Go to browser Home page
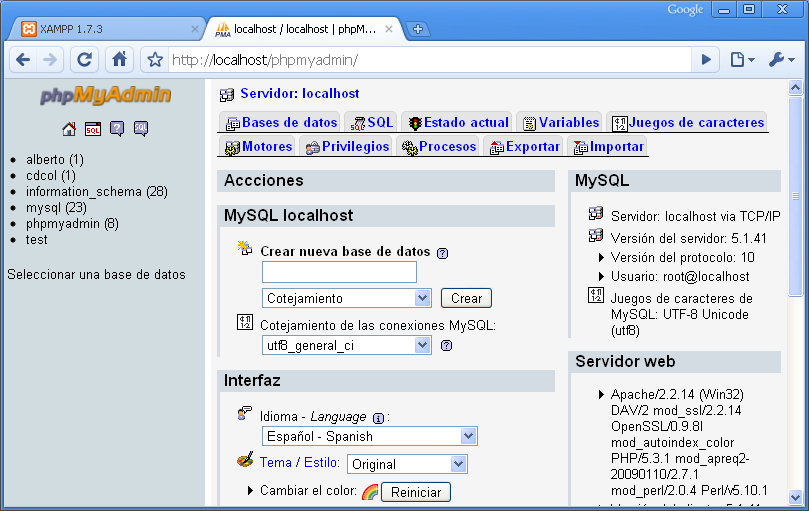The image size is (809, 511). (119, 59)
